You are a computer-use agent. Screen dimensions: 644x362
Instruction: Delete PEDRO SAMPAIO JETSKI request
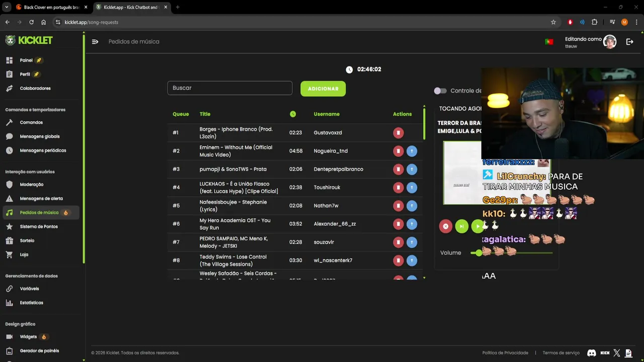pyautogui.click(x=398, y=242)
